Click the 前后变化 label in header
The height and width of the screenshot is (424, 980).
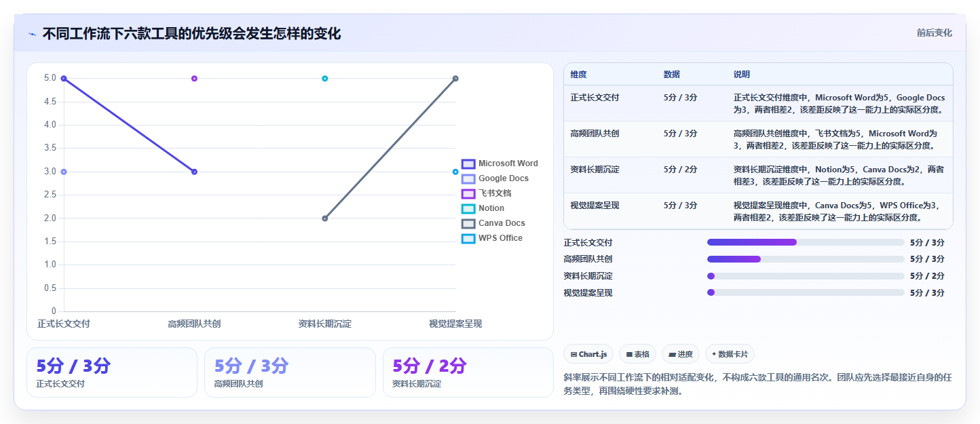(x=934, y=33)
